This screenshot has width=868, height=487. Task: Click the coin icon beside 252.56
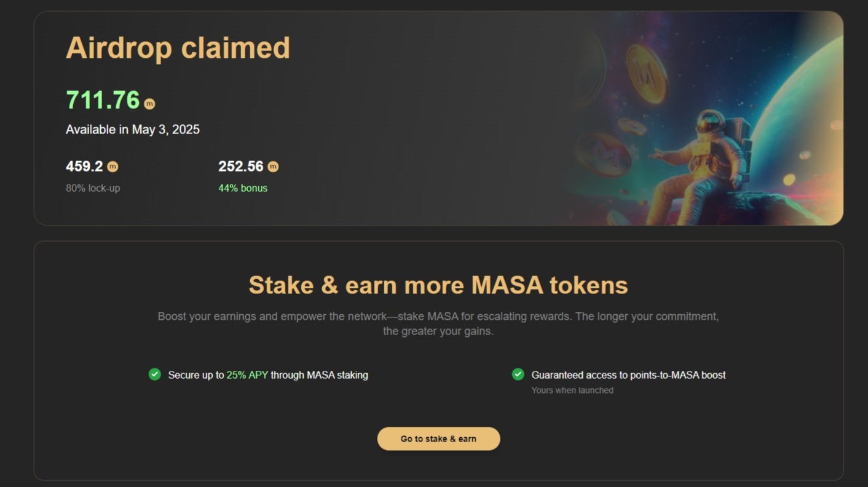[273, 166]
